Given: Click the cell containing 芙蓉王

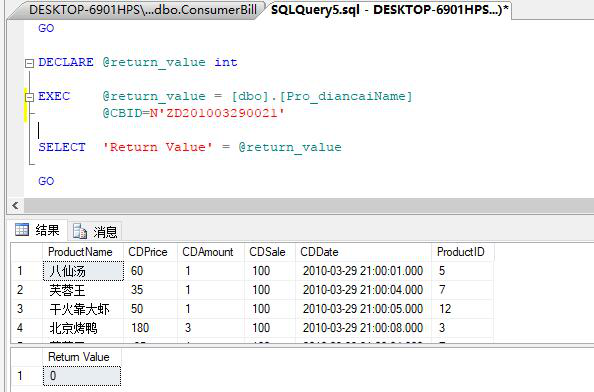Looking at the screenshot, I should coord(83,290).
